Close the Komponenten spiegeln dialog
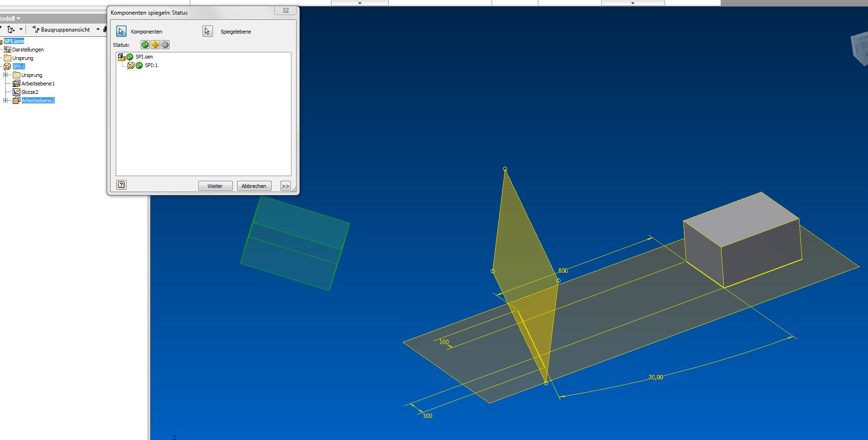Image resolution: width=868 pixels, height=440 pixels. [x=286, y=10]
